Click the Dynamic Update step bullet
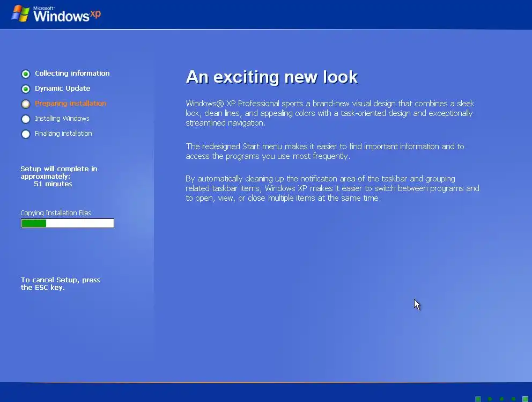The height and width of the screenshot is (402, 532). coord(25,89)
